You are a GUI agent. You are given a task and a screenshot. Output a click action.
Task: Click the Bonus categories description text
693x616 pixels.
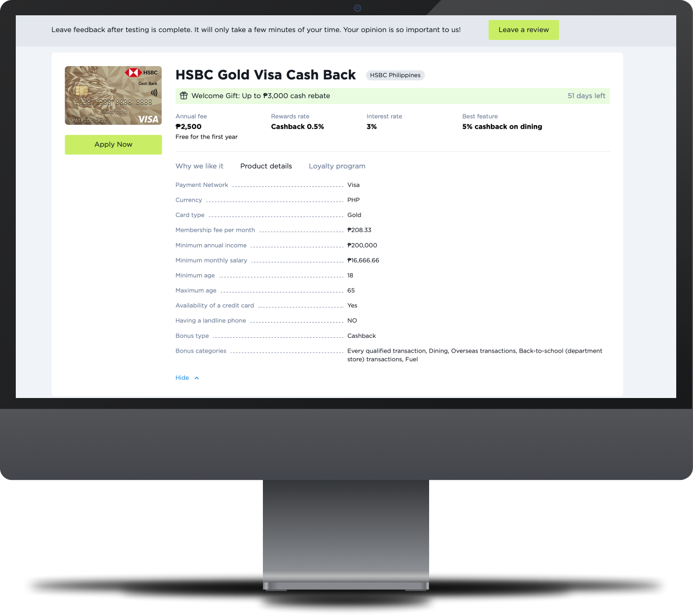tap(474, 355)
